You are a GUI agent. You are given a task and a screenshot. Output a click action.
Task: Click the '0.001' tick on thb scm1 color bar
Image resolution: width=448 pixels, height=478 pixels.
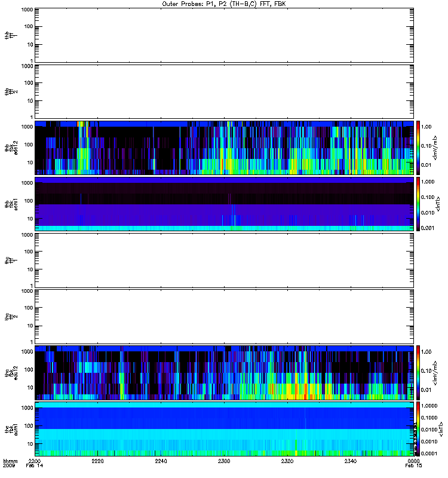pos(428,228)
